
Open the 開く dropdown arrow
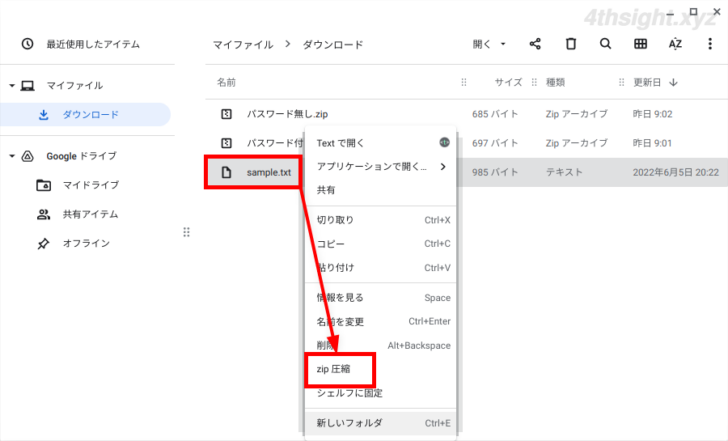503,44
